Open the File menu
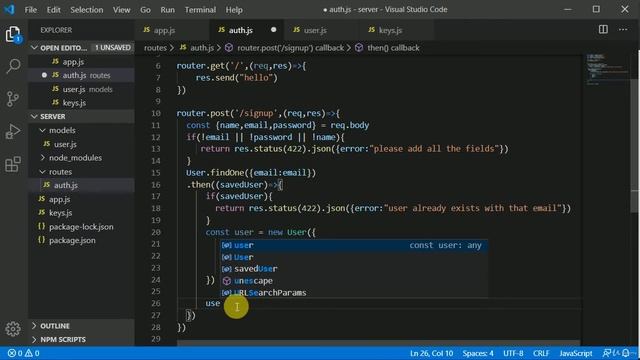The width and height of the screenshot is (640, 360). [x=31, y=9]
